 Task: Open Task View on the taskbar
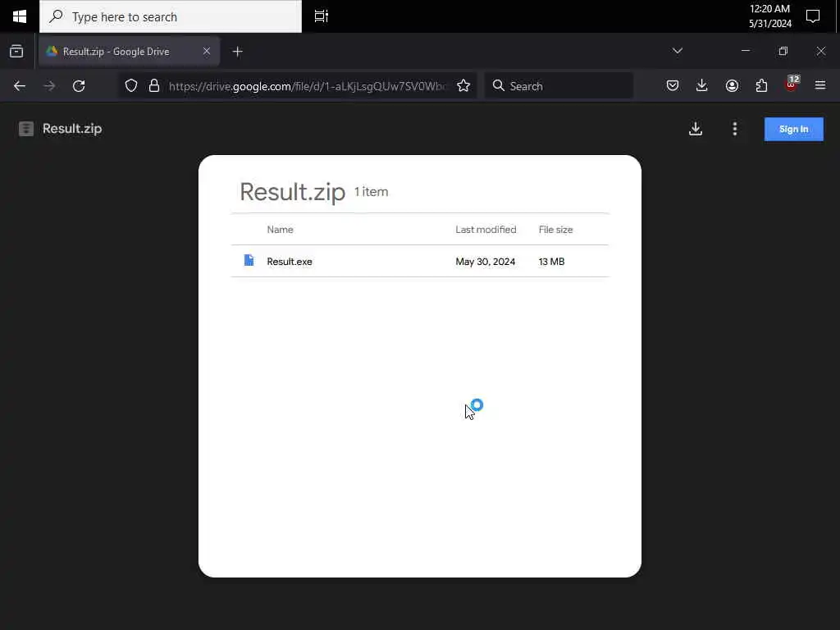coord(321,16)
